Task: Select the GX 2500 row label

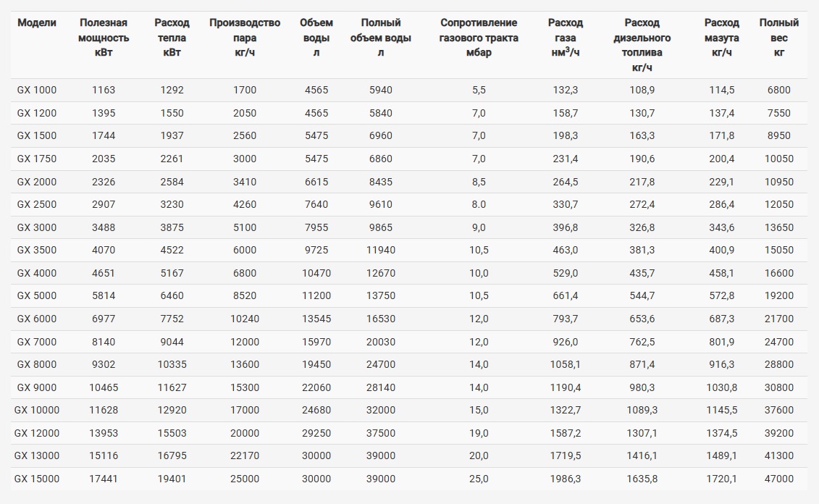Action: (x=36, y=204)
